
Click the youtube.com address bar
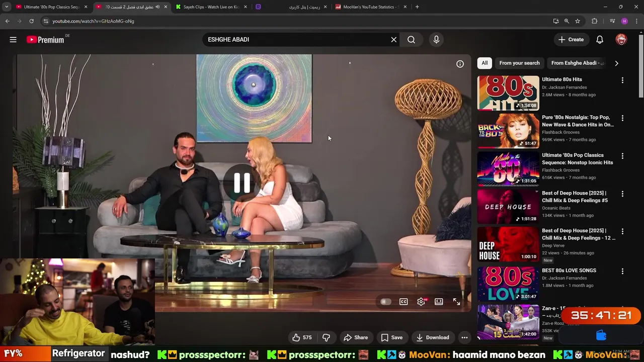(297, 21)
